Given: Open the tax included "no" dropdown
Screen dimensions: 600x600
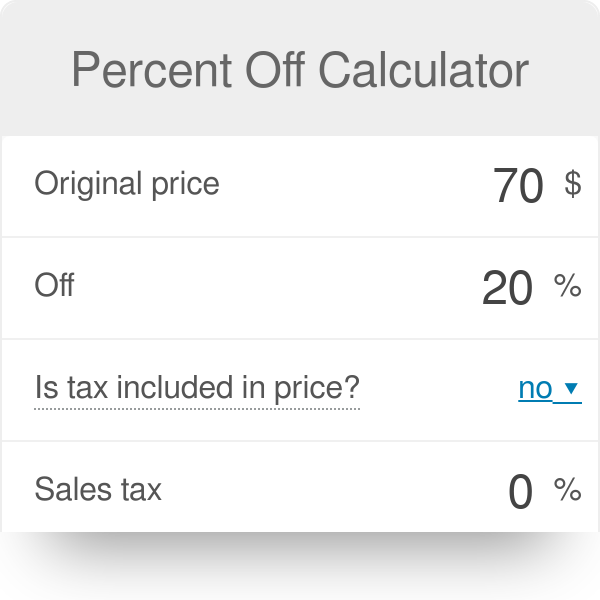Looking at the screenshot, I should 550,388.
